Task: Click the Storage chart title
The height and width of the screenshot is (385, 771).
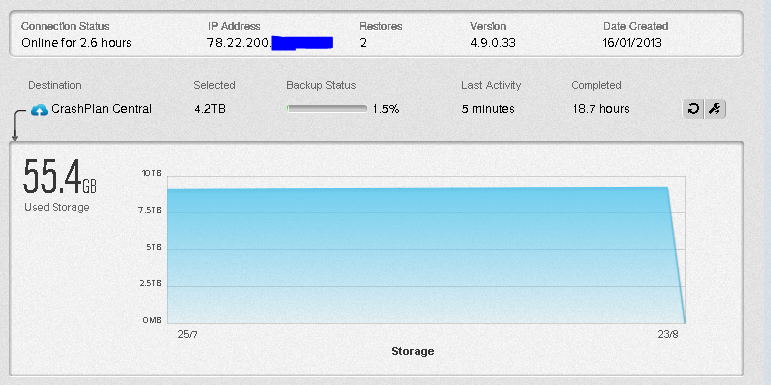Action: [x=413, y=351]
